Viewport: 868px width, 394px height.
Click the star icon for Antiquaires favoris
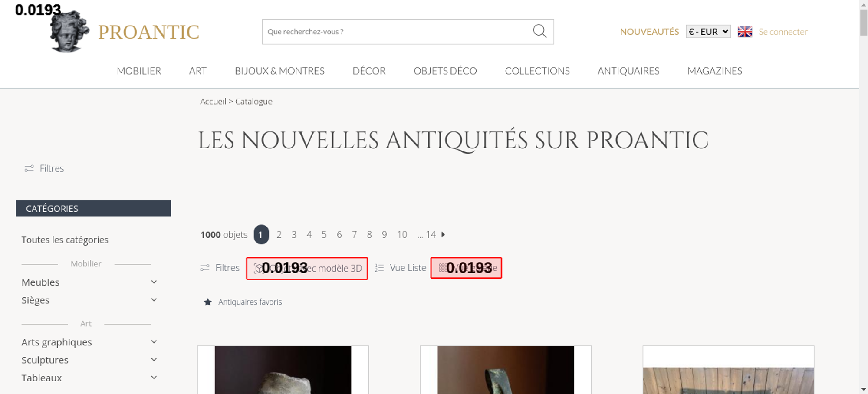tap(208, 302)
